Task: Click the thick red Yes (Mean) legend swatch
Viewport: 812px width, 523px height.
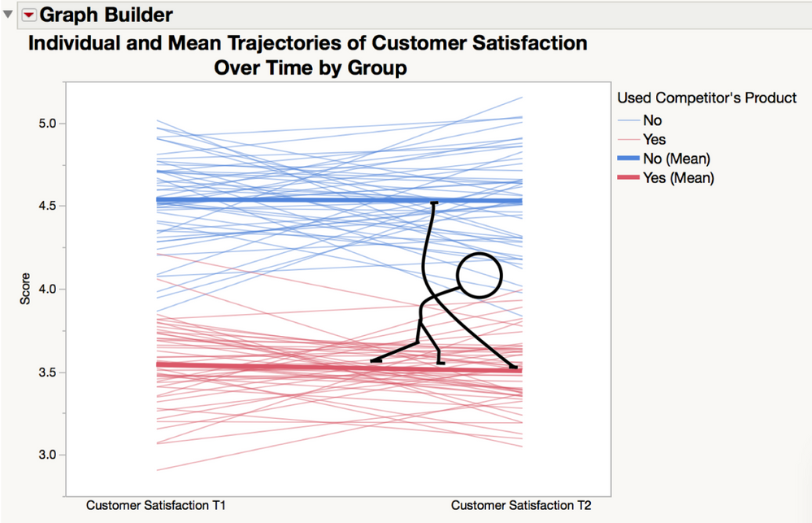Action: pos(628,177)
